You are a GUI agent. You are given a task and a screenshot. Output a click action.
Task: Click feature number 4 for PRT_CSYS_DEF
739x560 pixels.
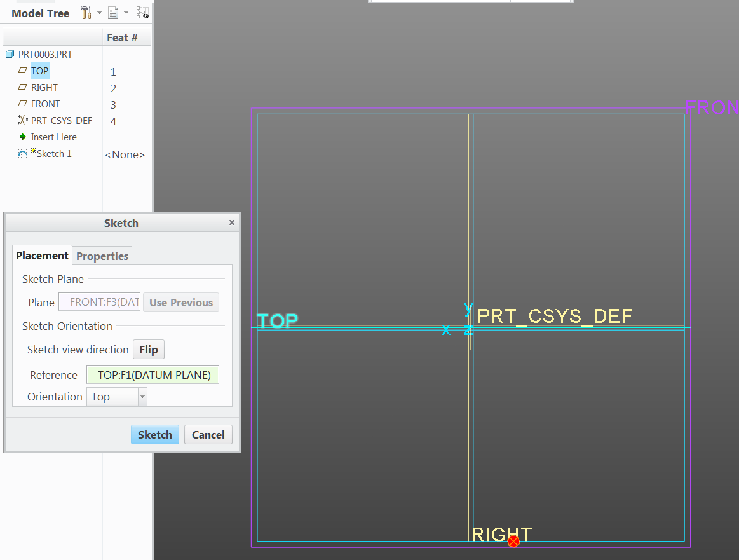tap(113, 121)
